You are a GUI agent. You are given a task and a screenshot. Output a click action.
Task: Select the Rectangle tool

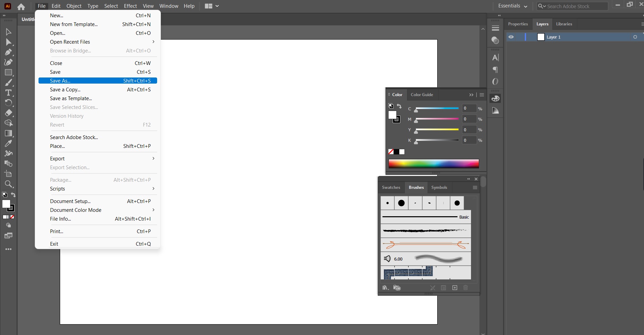click(8, 72)
